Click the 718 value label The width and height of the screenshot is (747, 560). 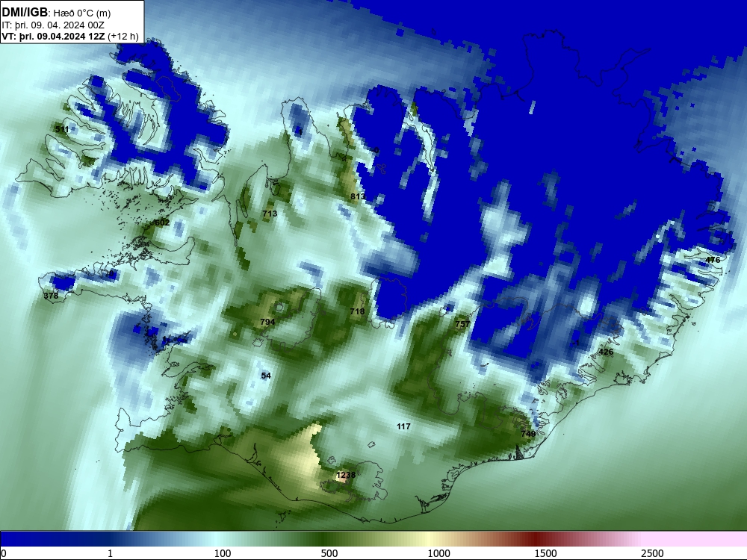pyautogui.click(x=357, y=311)
